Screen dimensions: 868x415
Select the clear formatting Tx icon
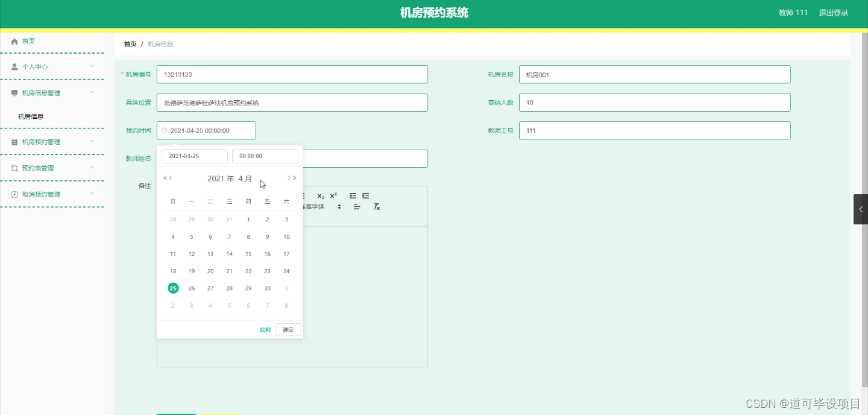[377, 207]
